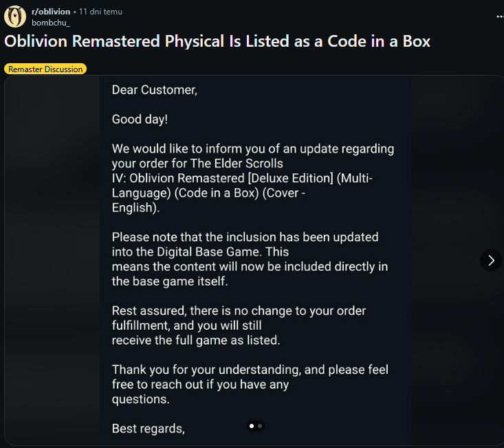Filter by the Remaster Discussion flair
The image size is (504, 448).
[x=45, y=69]
